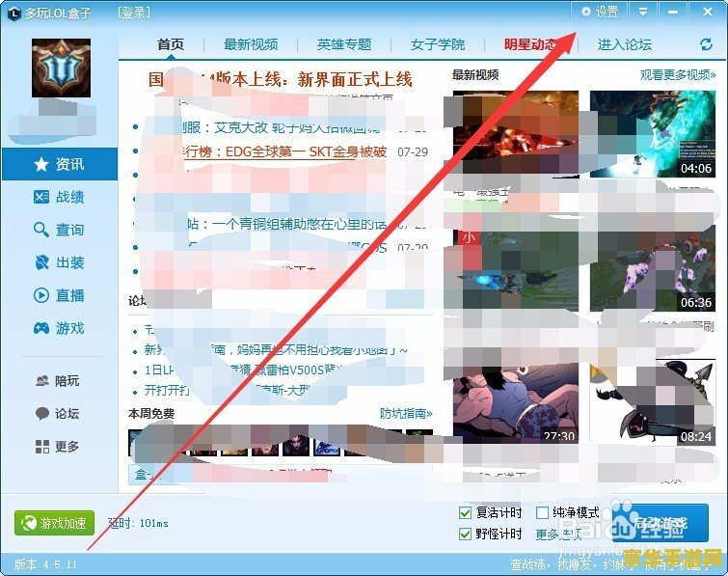Click the user rank avatar image
Viewport: 728px width, 576px height.
[x=62, y=69]
